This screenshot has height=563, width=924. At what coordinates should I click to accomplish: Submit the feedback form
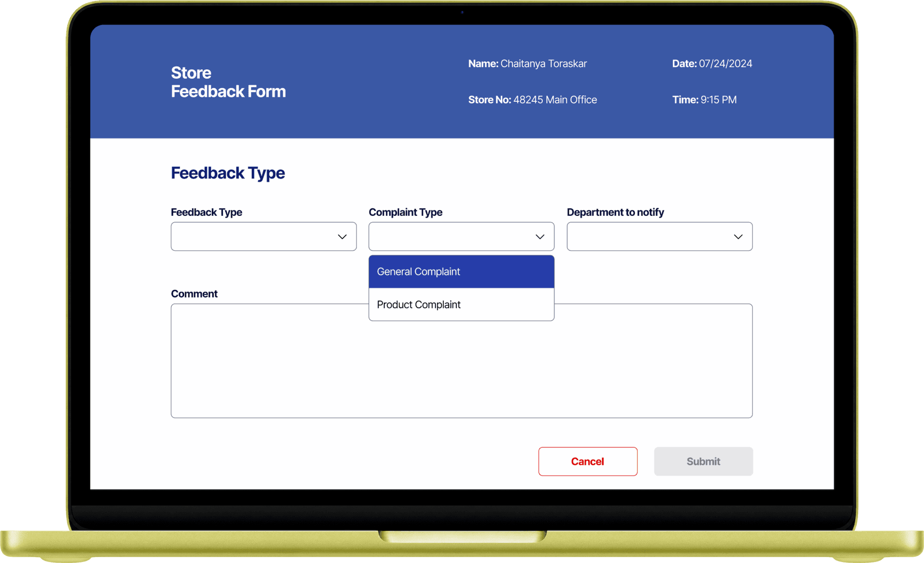[x=703, y=461]
